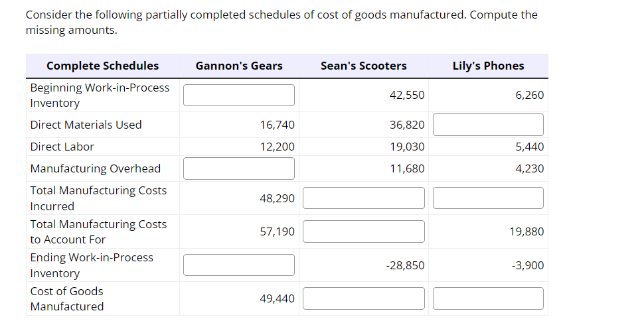Click the Sean's Scooters column header
The width and height of the screenshot is (644, 323).
(x=363, y=66)
